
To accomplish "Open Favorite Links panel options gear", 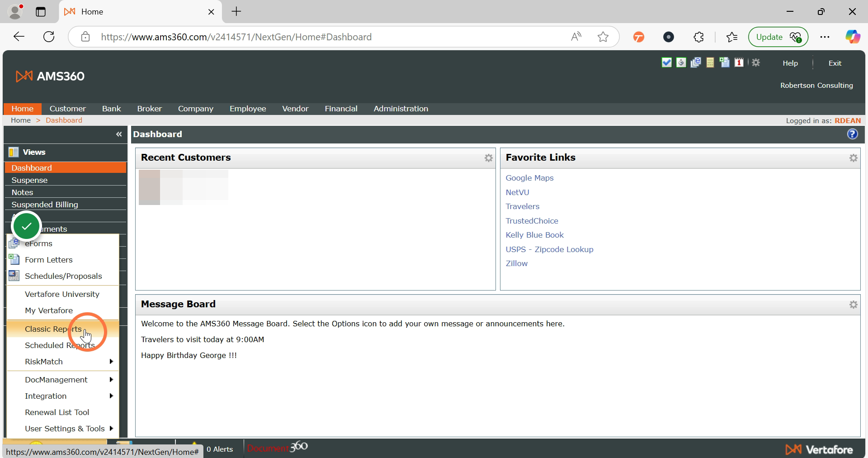I will click(854, 158).
